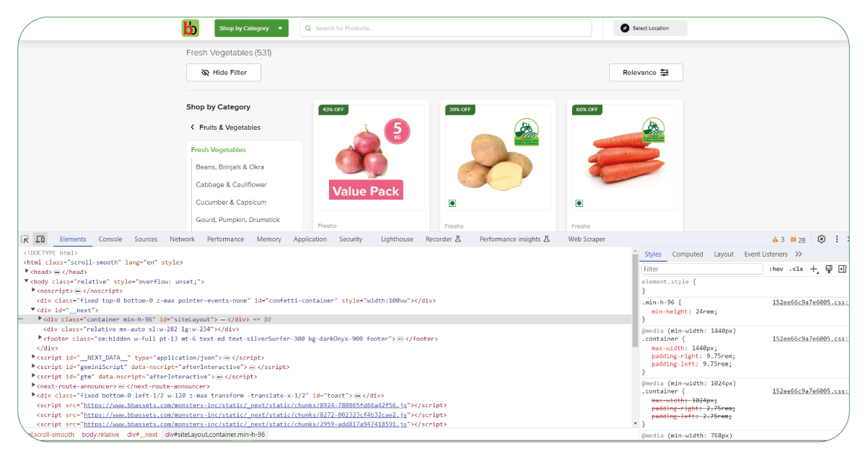Screen dimensions: 868x457
Task: Open Cucumber & Capsicum category
Action: click(231, 203)
